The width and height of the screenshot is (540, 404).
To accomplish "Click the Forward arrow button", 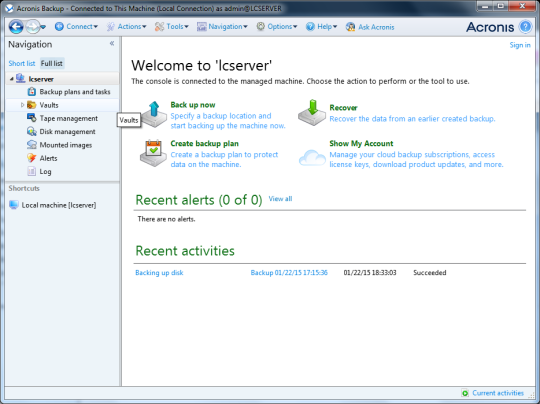I will click(33, 27).
